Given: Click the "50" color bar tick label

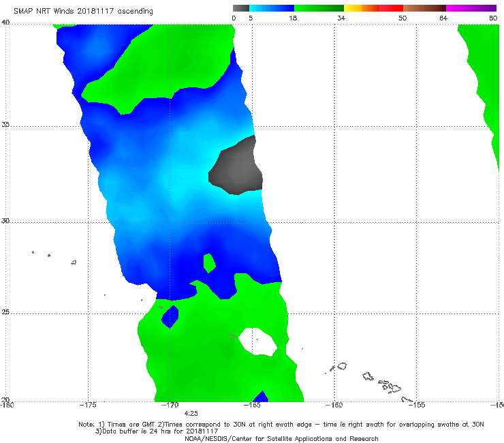Looking at the screenshot, I should click(403, 18).
